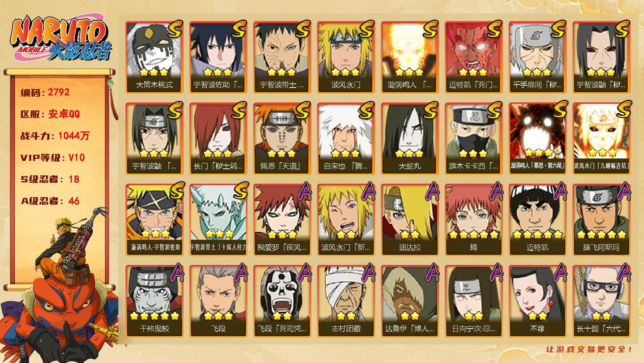The width and height of the screenshot is (644, 363).
Task: Select the 大筒木桃式 ninja card
Action: click(155, 57)
